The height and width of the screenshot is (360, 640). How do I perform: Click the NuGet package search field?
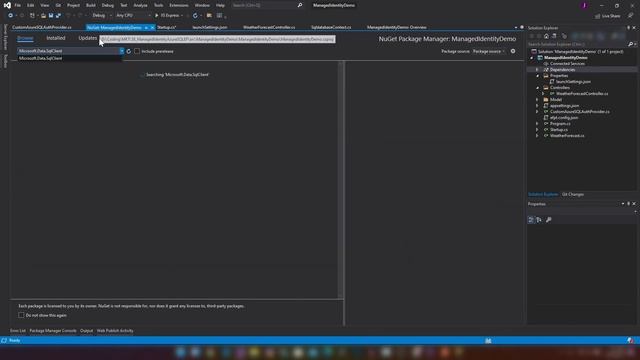pos(68,51)
